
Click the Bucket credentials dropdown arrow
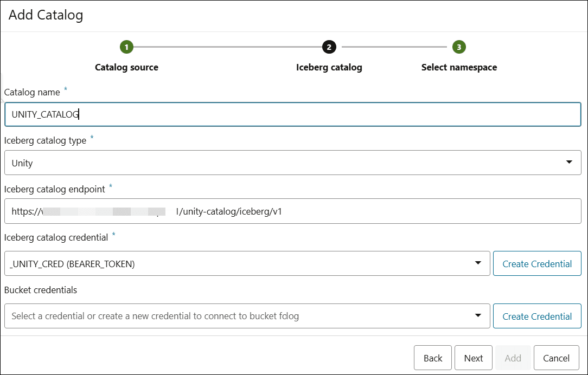478,315
